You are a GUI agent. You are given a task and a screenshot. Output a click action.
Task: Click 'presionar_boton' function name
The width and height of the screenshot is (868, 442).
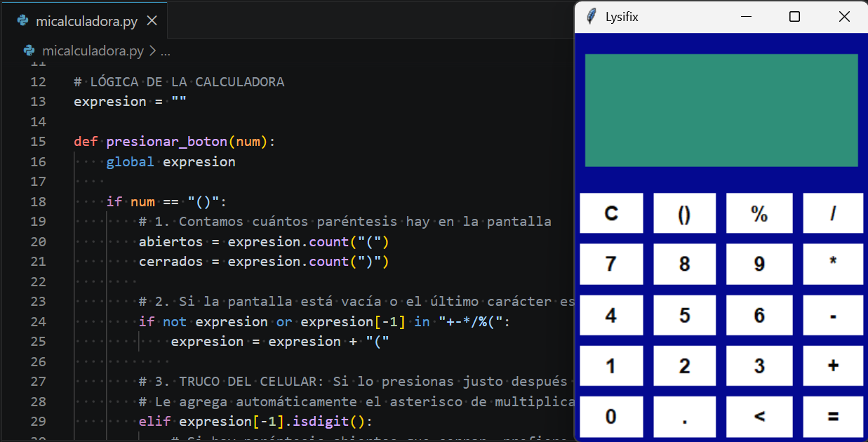point(167,142)
